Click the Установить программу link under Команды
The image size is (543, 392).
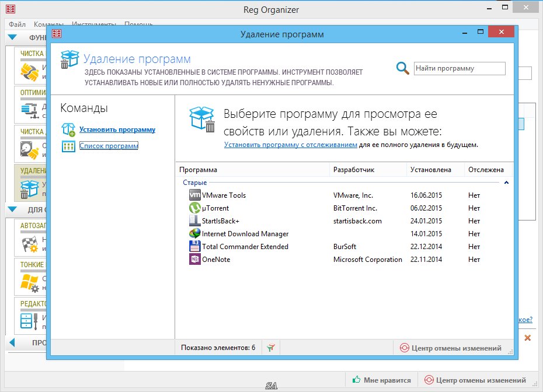pyautogui.click(x=117, y=129)
